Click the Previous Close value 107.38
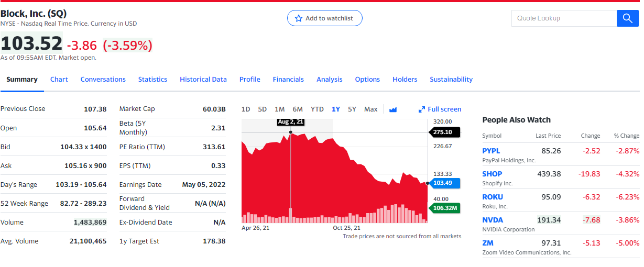 95,109
